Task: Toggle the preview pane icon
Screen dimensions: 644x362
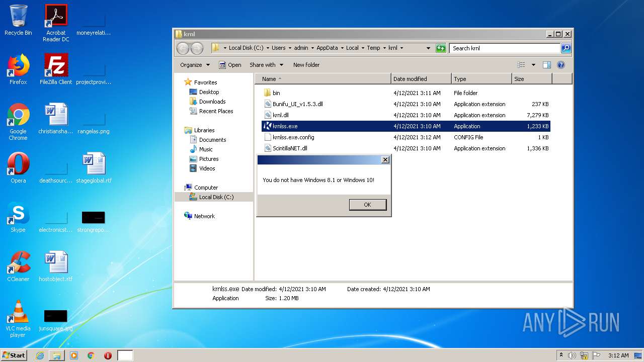Action: (547, 65)
